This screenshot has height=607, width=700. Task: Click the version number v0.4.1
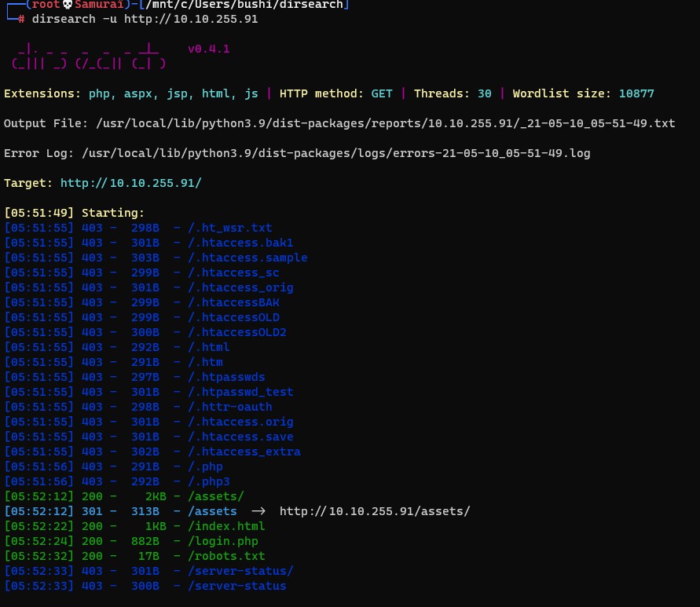208,49
